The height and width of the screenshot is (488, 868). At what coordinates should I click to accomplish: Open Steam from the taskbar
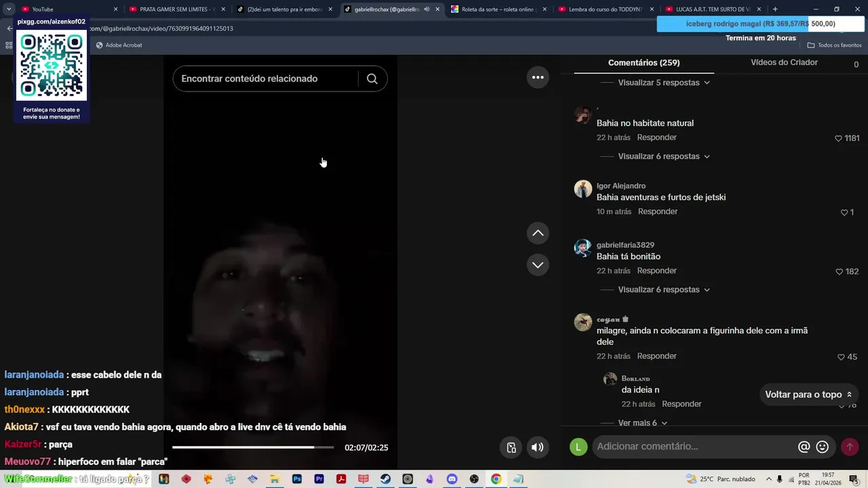click(x=385, y=479)
